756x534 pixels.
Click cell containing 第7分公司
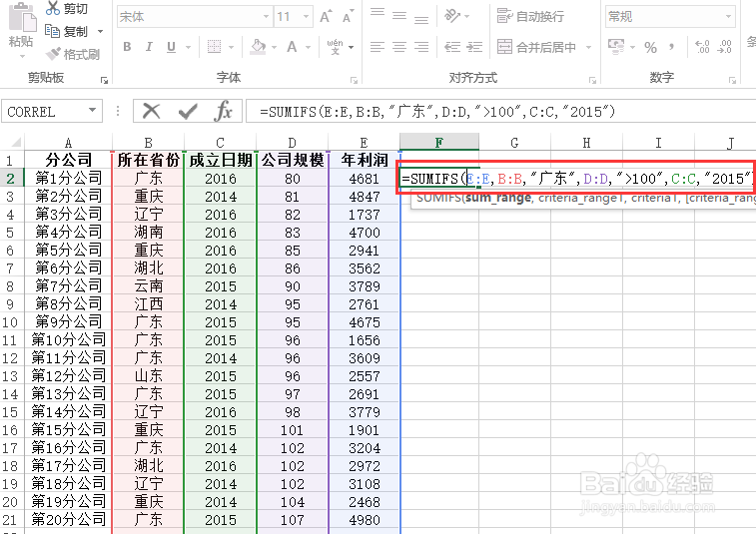[x=68, y=285]
